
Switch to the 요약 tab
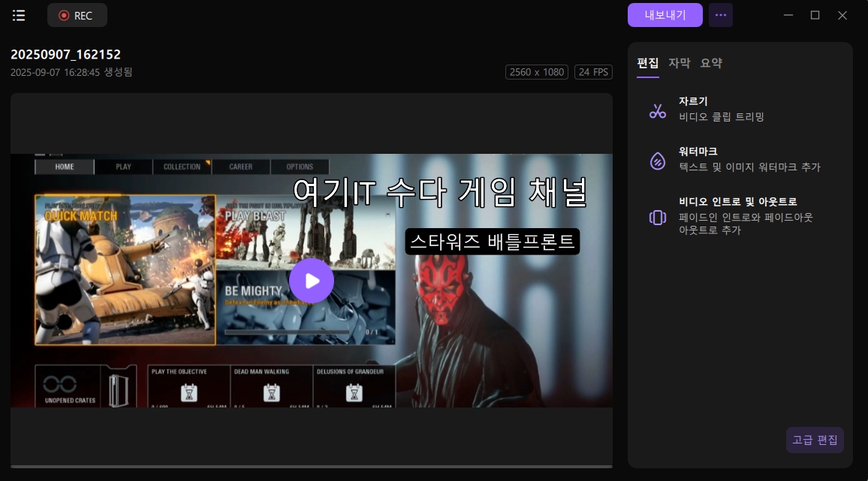click(x=711, y=63)
